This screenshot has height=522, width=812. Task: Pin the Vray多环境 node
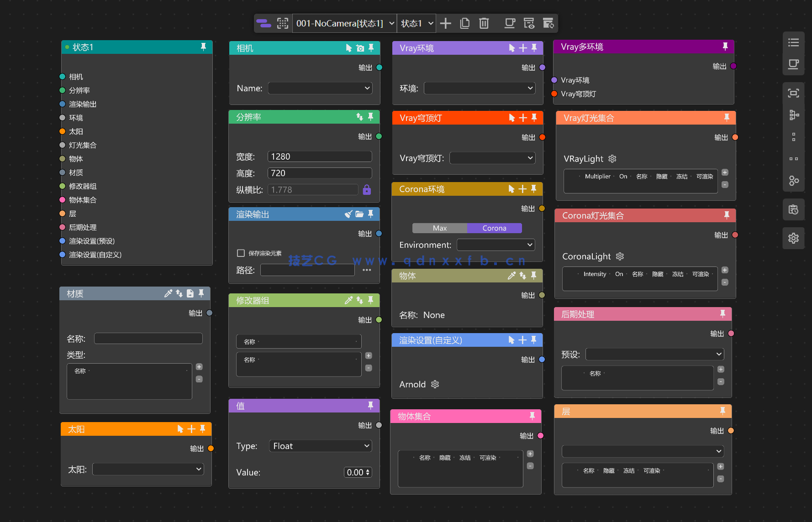725,47
